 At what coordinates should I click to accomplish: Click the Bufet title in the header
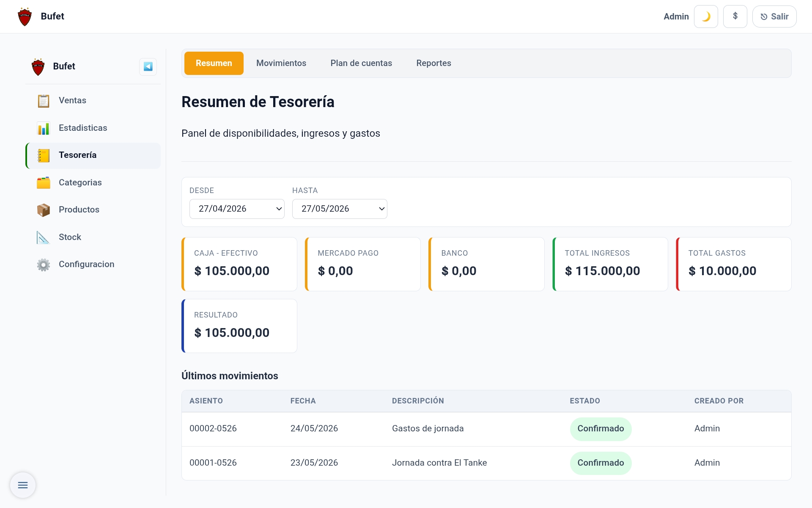pos(52,16)
